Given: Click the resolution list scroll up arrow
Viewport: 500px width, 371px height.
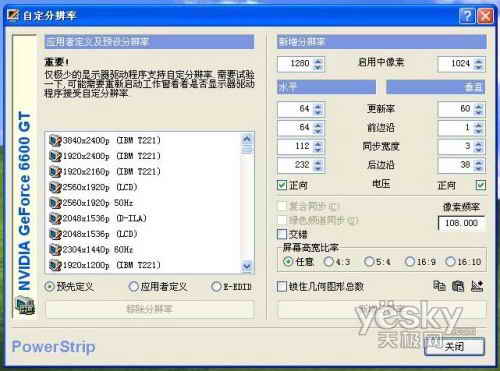Looking at the screenshot, I should 247,138.
